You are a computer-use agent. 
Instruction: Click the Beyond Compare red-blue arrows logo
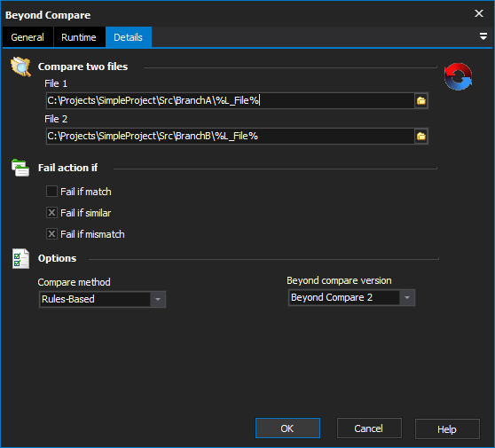458,76
